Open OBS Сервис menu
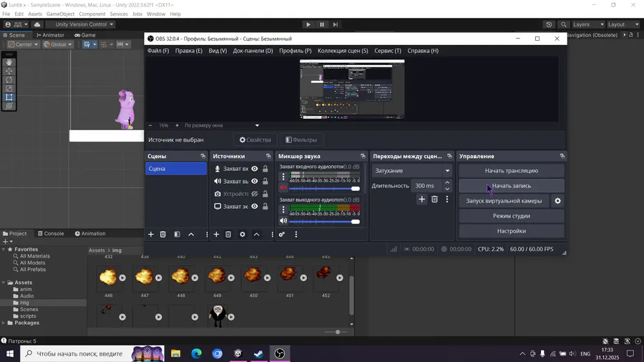This screenshot has height=362, width=644. tap(388, 51)
